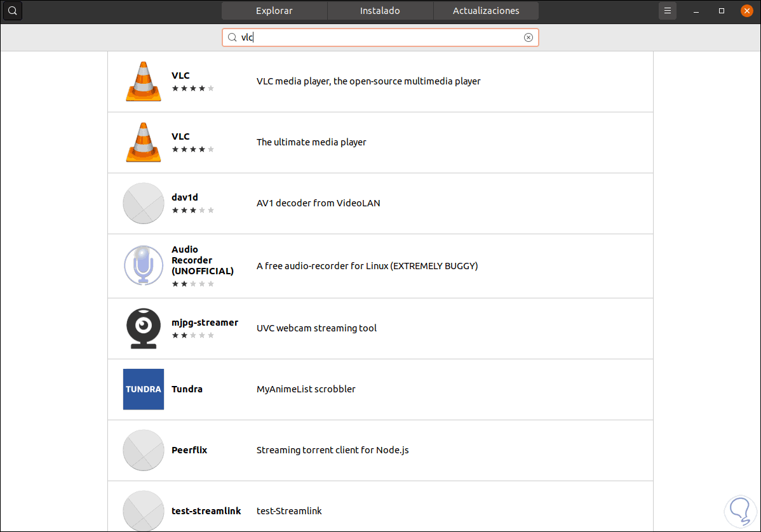761x532 pixels.
Task: Close the software window
Action: 747,11
